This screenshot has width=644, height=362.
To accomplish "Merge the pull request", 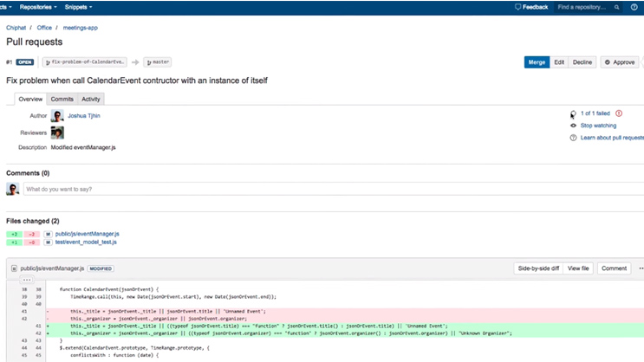I will coord(537,62).
